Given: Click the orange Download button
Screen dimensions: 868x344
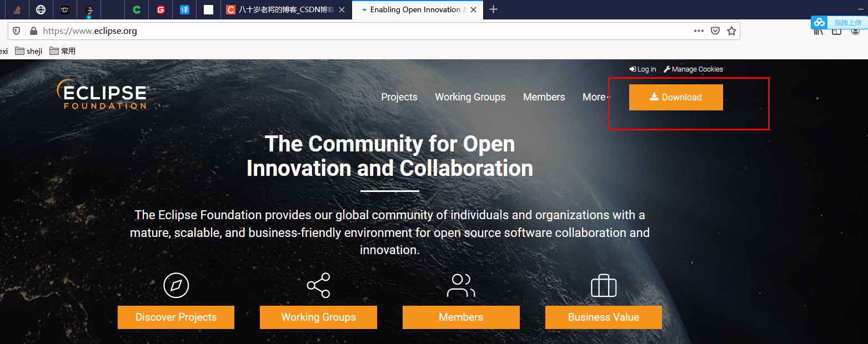Looking at the screenshot, I should pyautogui.click(x=676, y=97).
